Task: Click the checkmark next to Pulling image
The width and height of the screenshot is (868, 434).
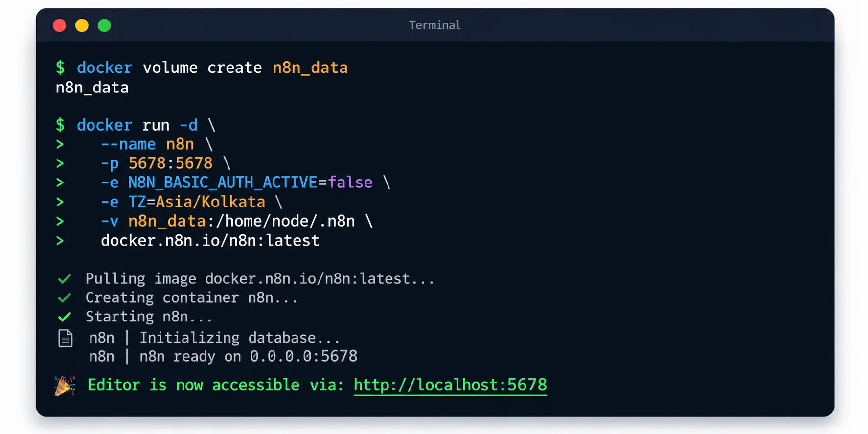Action: tap(64, 279)
